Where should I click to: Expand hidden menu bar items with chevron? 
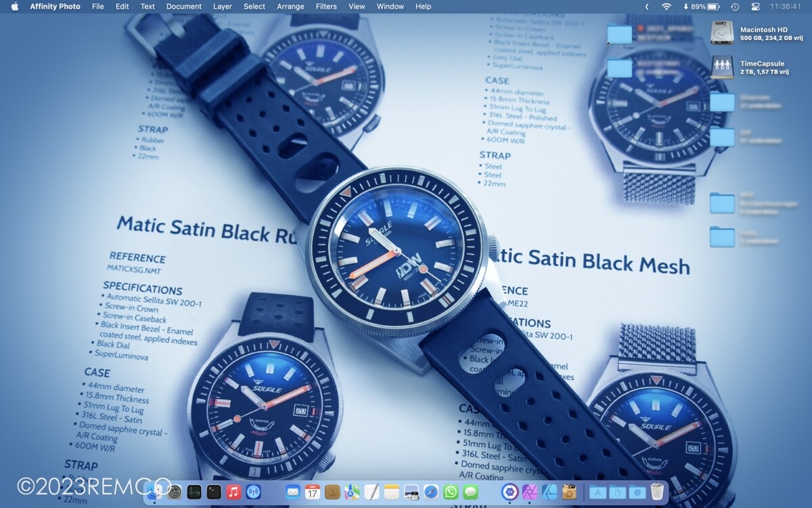point(646,6)
